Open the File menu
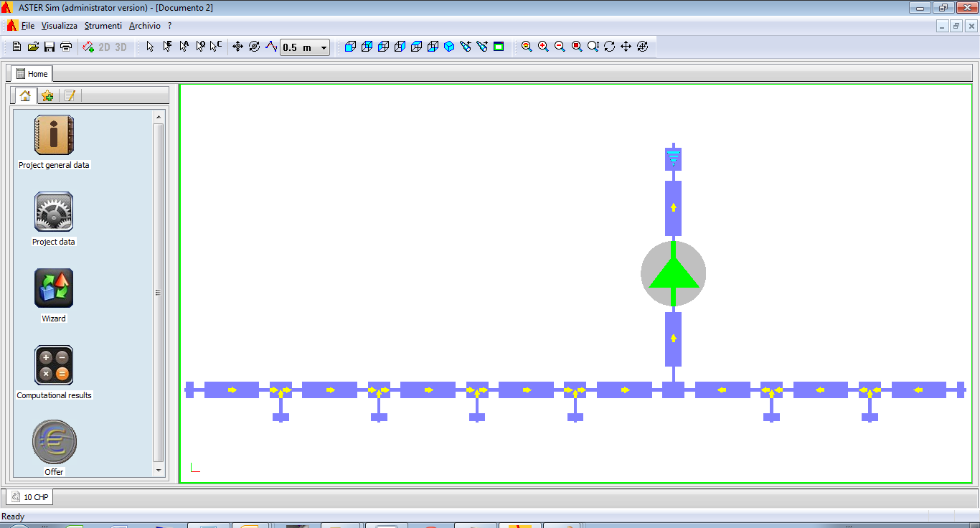 click(28, 26)
